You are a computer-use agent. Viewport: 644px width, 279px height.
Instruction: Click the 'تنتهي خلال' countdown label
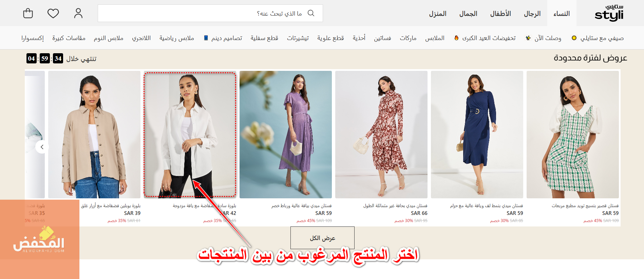[81, 59]
